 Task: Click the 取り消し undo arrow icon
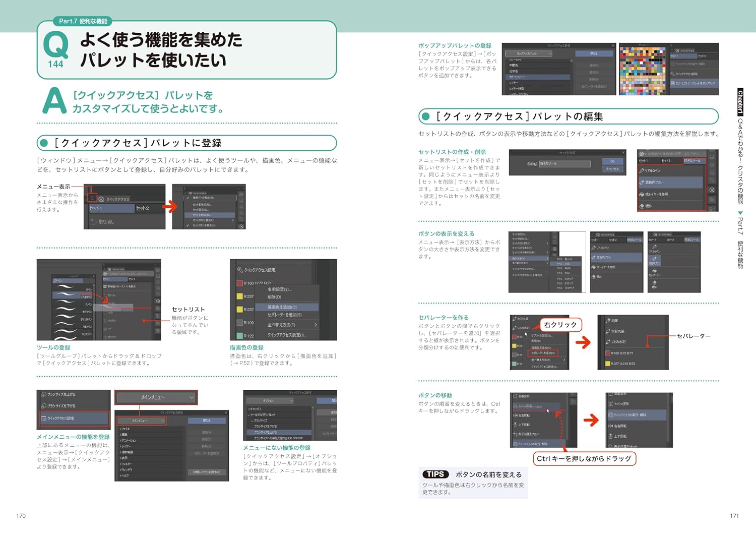pyautogui.click(x=93, y=221)
